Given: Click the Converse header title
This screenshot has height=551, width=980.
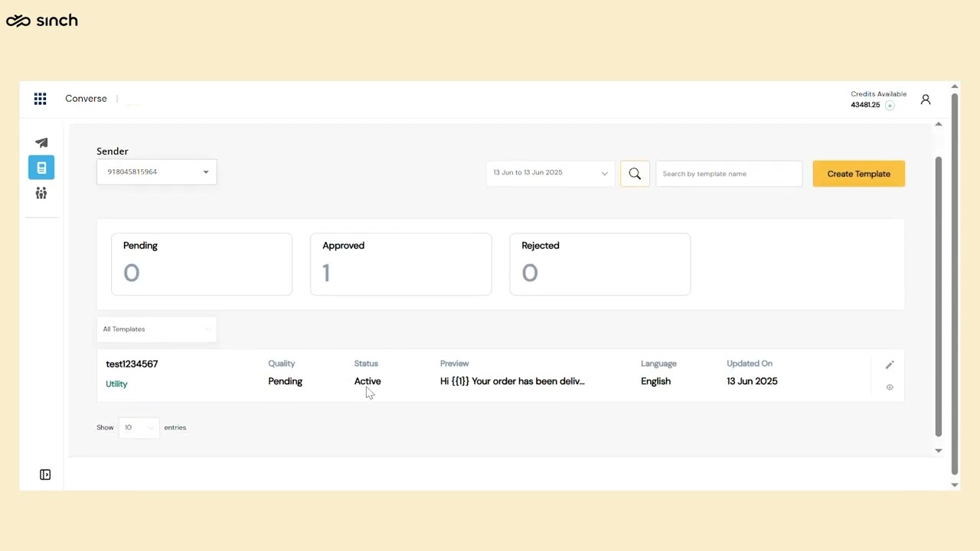Looking at the screenshot, I should coord(86,99).
